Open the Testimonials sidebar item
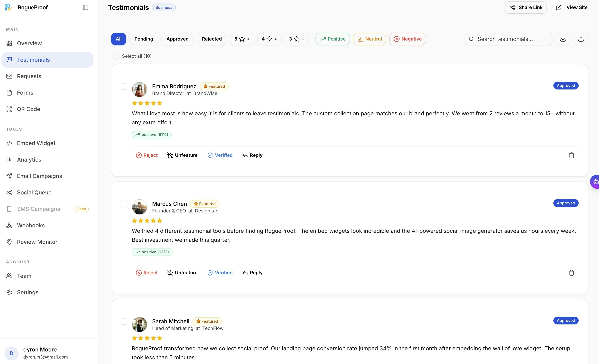This screenshot has width=599, height=364. [47, 60]
